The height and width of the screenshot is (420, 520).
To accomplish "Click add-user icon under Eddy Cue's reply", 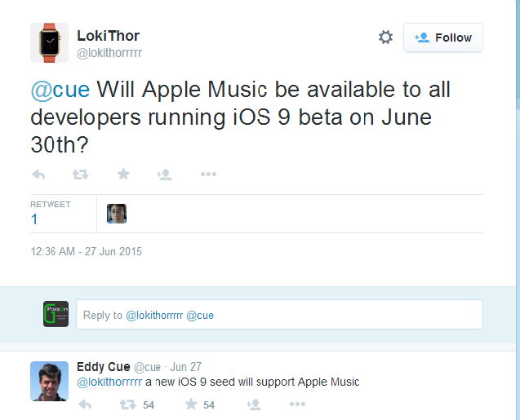I will 253,405.
